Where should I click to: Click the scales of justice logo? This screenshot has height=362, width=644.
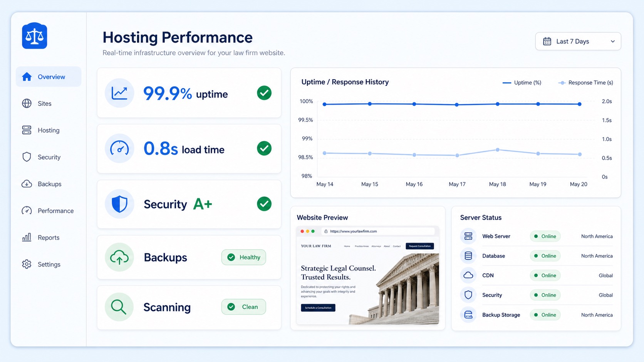[35, 36]
